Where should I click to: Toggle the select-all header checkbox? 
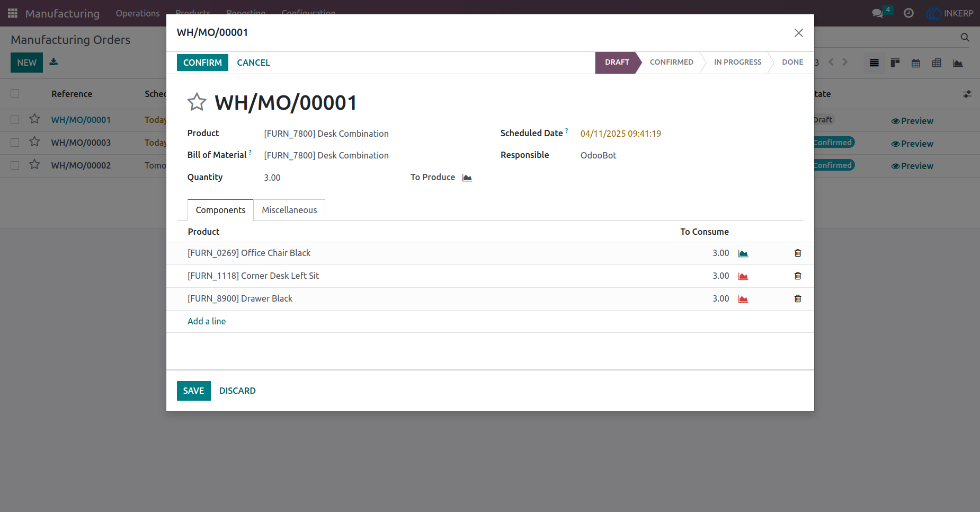coord(15,93)
